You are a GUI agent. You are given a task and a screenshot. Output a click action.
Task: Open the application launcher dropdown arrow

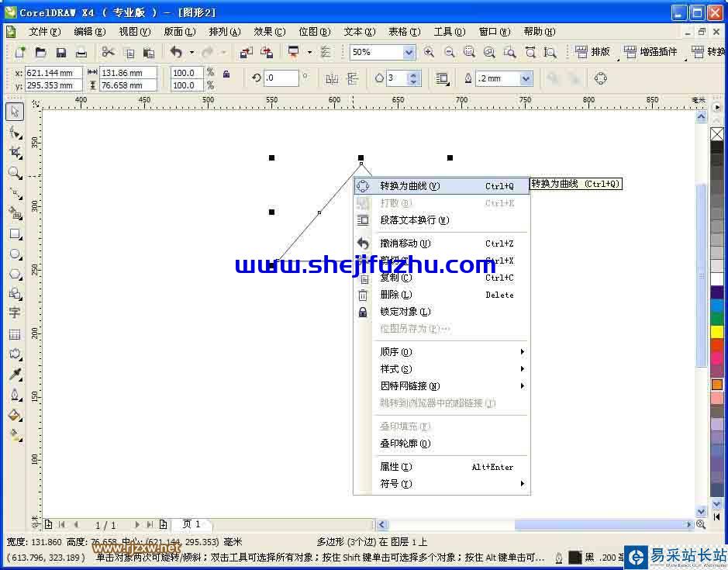[309, 52]
